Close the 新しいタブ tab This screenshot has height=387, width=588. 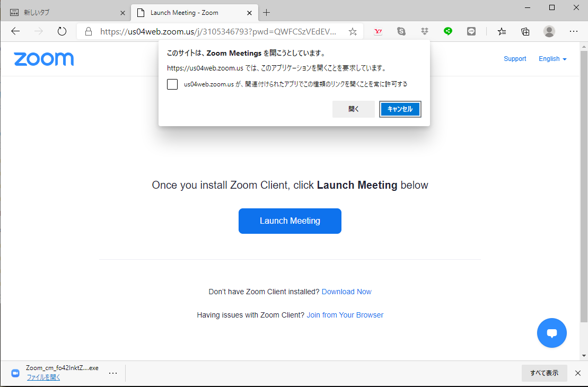[x=122, y=13]
